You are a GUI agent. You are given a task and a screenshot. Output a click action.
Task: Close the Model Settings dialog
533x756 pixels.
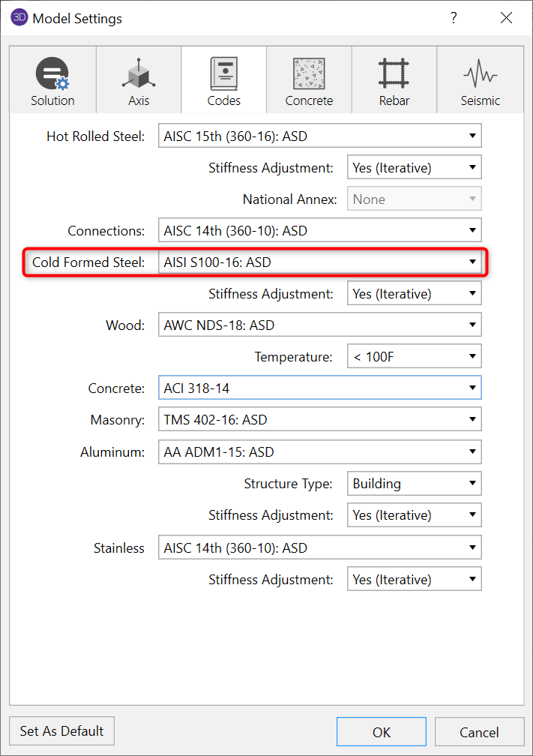[505, 18]
